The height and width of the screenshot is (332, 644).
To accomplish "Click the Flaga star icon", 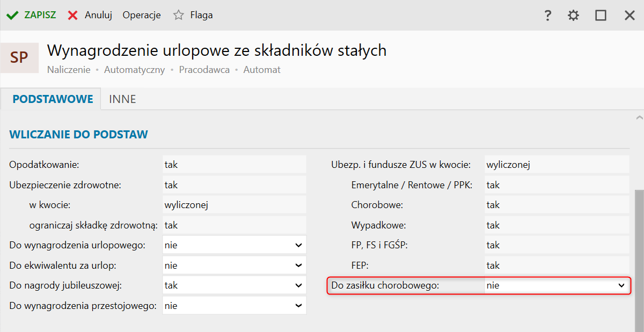I will coord(179,15).
